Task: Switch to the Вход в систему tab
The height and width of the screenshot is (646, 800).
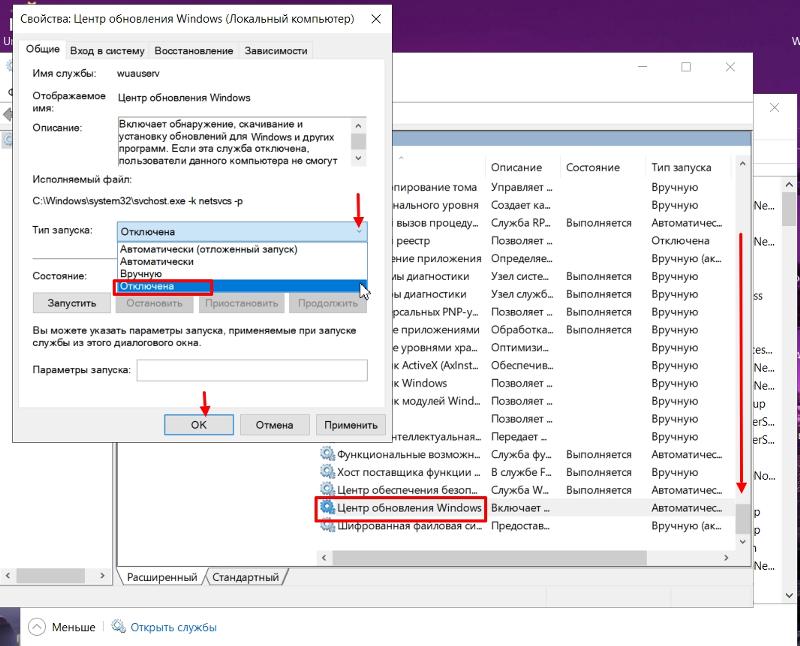Action: click(107, 51)
